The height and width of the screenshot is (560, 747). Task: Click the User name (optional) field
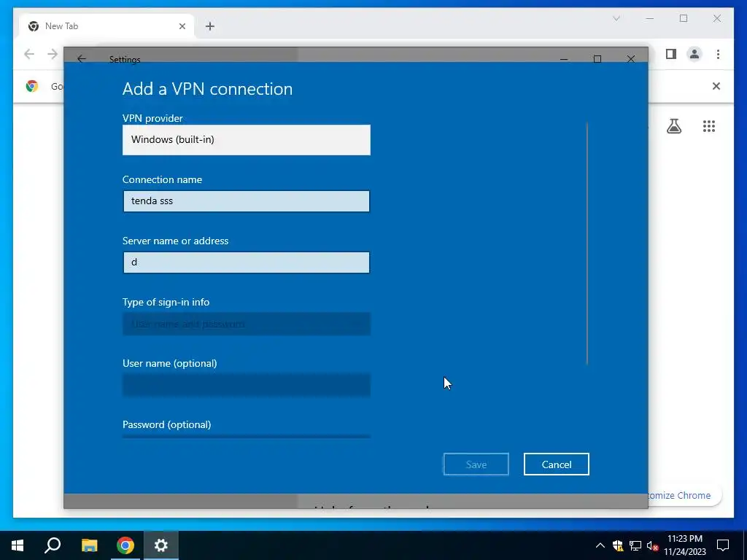(247, 385)
